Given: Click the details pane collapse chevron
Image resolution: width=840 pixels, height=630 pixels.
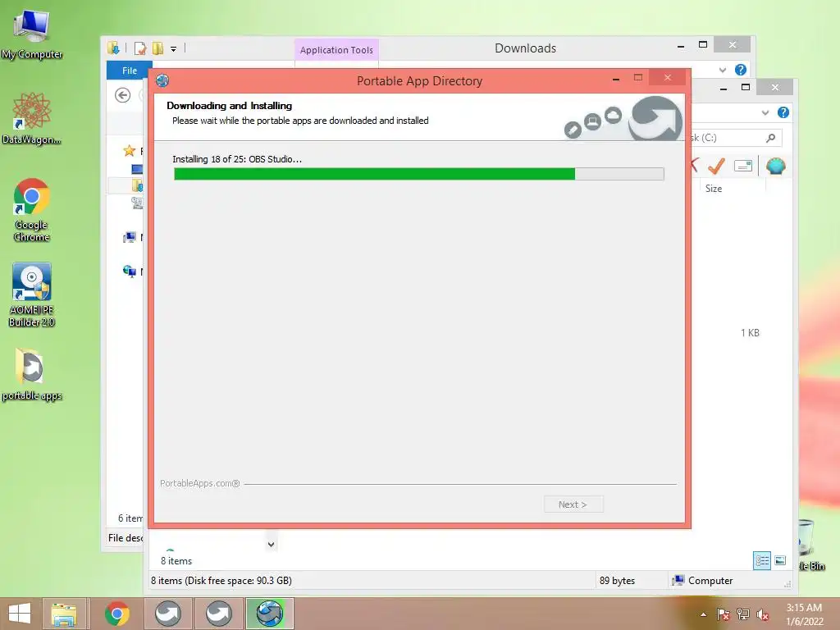Looking at the screenshot, I should tap(271, 545).
